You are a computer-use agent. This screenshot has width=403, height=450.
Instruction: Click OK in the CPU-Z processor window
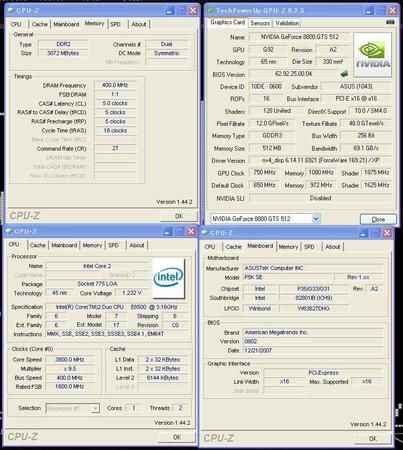pos(177,437)
